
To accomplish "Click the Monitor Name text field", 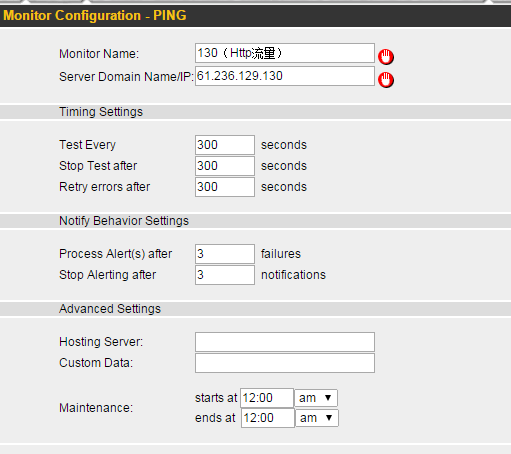I will coord(285,53).
